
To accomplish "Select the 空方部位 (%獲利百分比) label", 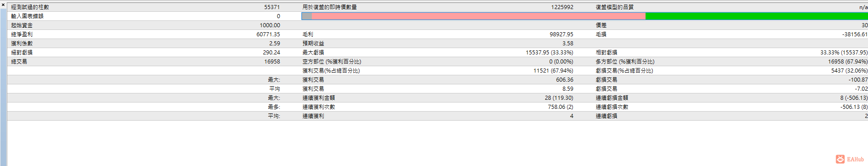I will [x=332, y=62].
